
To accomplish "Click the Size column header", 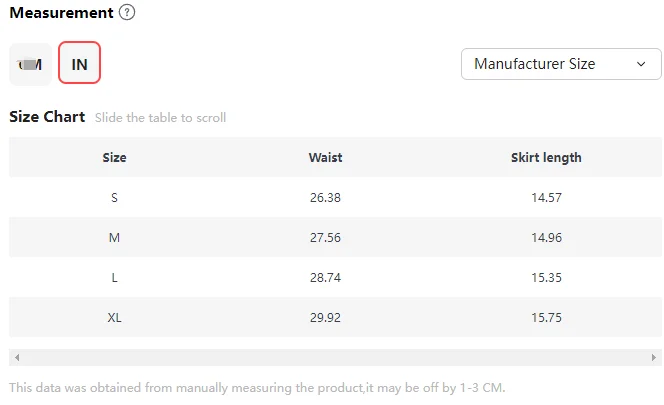I will (114, 157).
